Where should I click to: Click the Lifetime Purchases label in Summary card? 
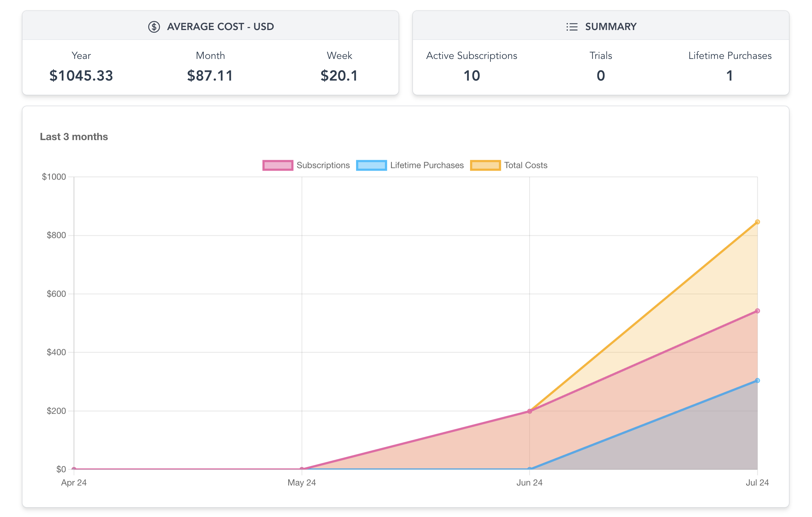coord(730,55)
